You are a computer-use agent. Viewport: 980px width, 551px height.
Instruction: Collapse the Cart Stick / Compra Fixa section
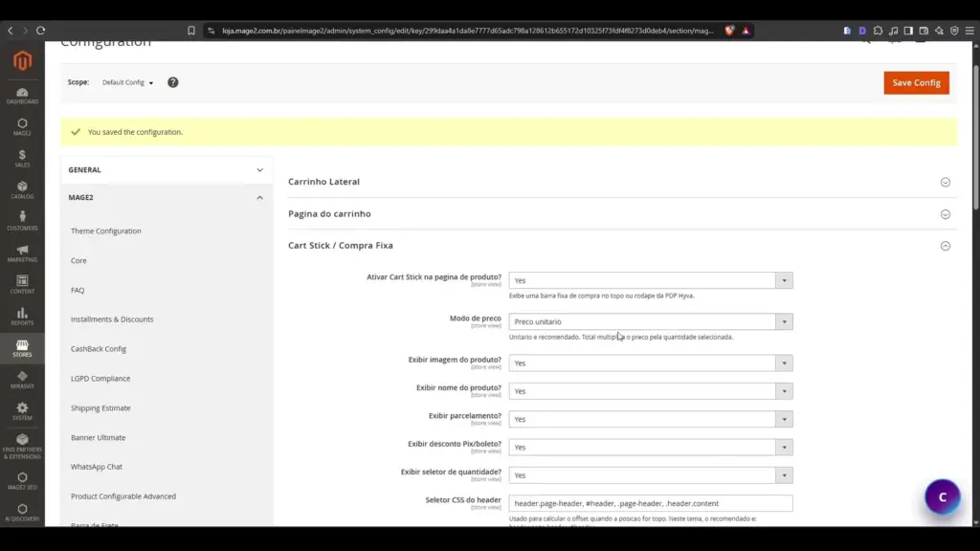coord(622,246)
